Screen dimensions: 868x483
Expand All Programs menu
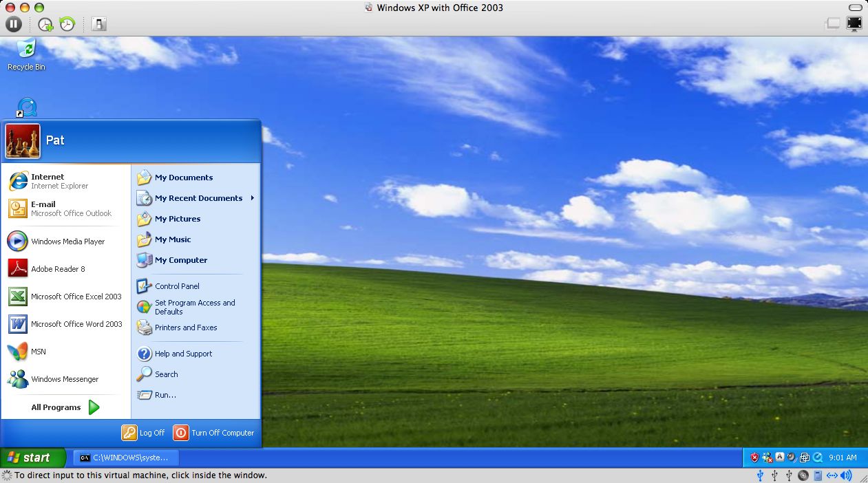pos(66,407)
